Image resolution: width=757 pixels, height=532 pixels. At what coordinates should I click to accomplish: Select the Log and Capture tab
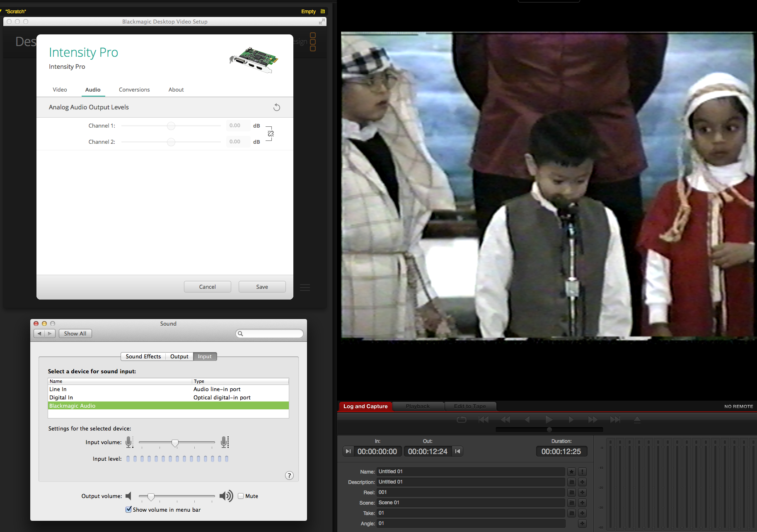(365, 406)
